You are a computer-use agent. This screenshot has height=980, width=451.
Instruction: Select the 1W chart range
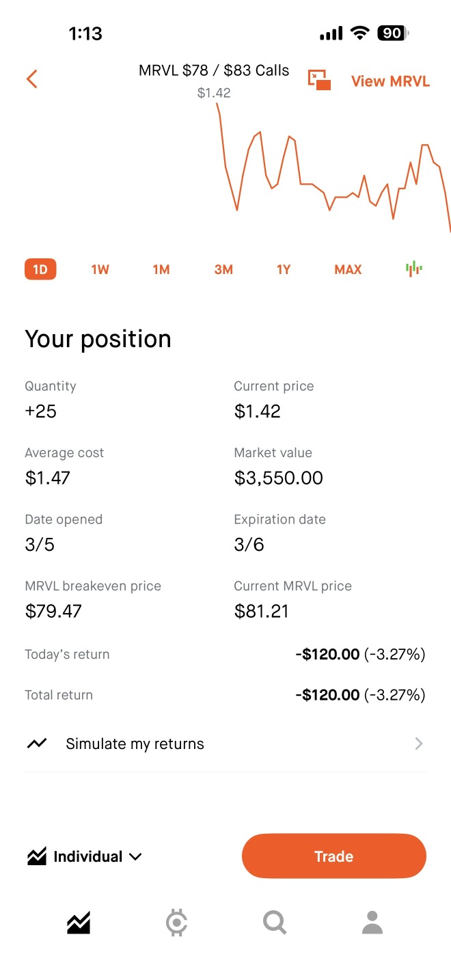coord(100,269)
